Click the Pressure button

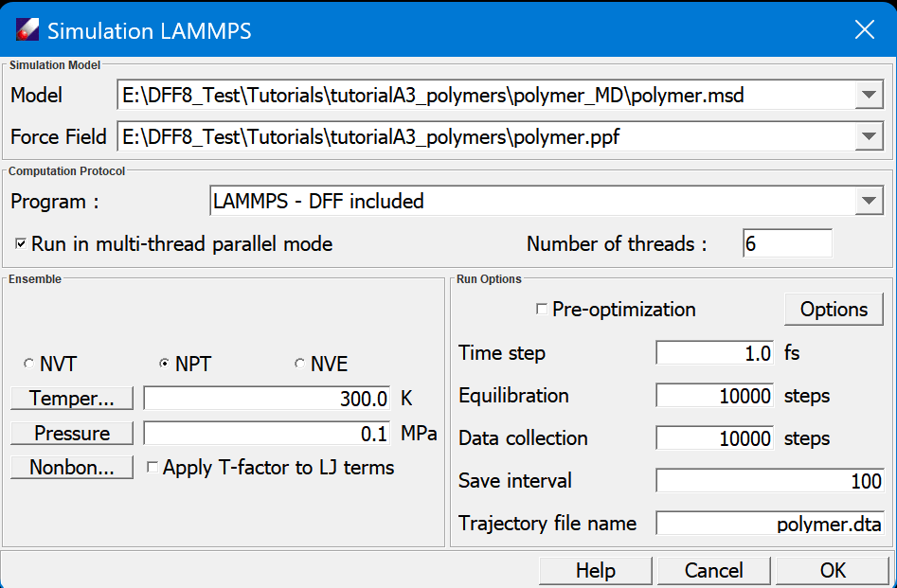click(x=72, y=434)
